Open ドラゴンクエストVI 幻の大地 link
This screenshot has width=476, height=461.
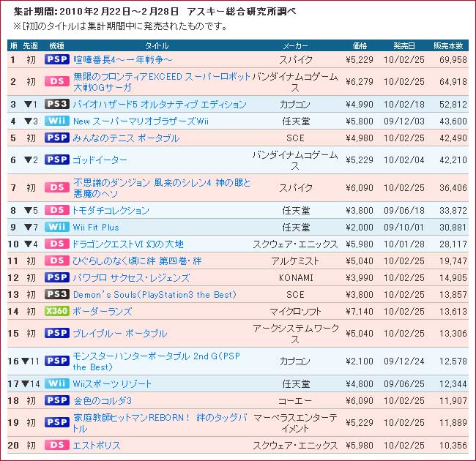pyautogui.click(x=127, y=244)
